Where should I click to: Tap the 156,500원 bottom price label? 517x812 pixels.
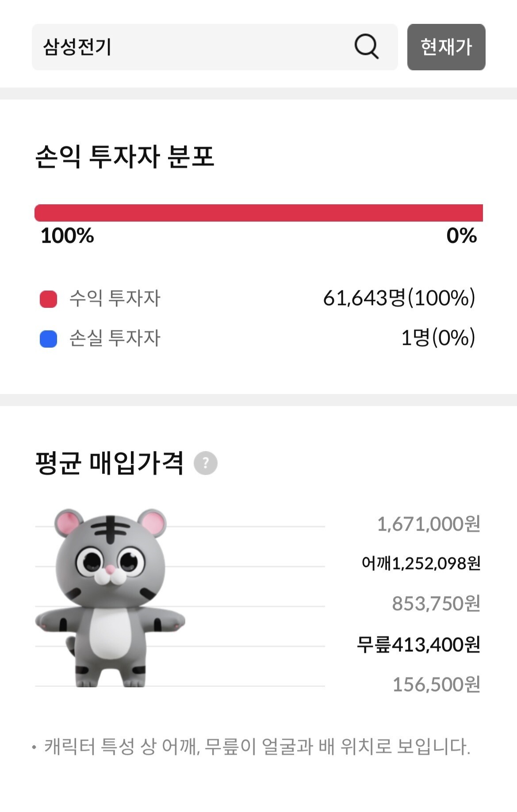click(x=437, y=684)
